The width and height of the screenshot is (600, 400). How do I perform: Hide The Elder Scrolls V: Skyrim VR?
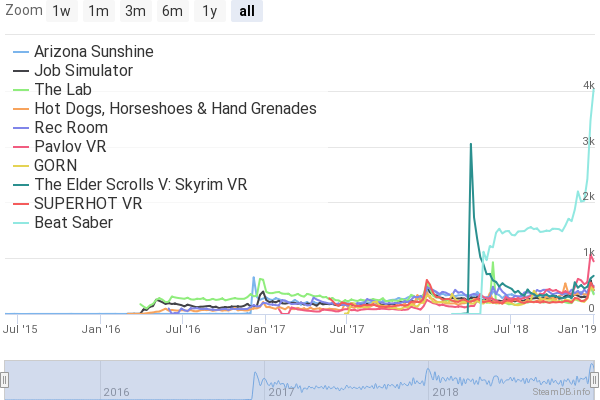click(140, 184)
